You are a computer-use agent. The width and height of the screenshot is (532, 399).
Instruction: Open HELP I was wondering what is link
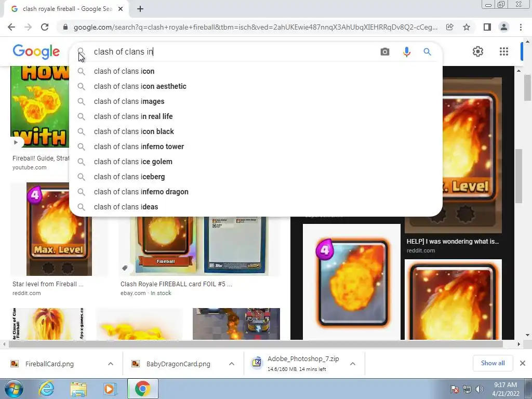click(x=453, y=242)
